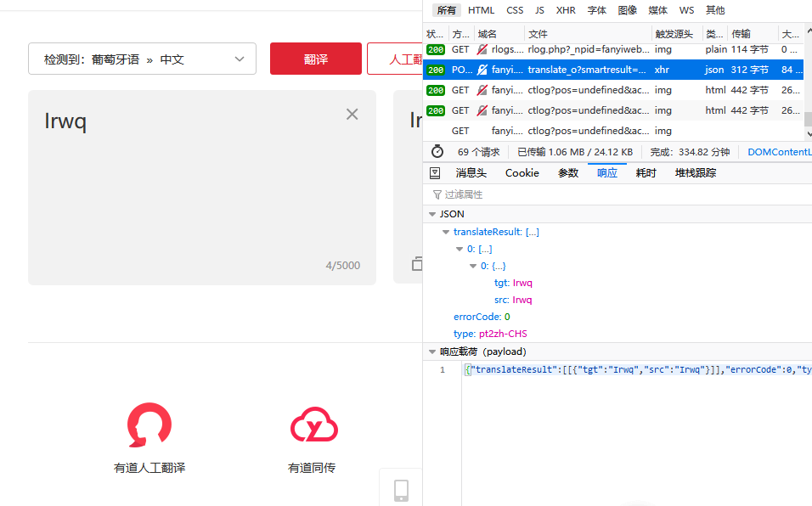Open the 堆栈跟踪 details tab
Screen dimensions: 812x506
[x=696, y=173]
